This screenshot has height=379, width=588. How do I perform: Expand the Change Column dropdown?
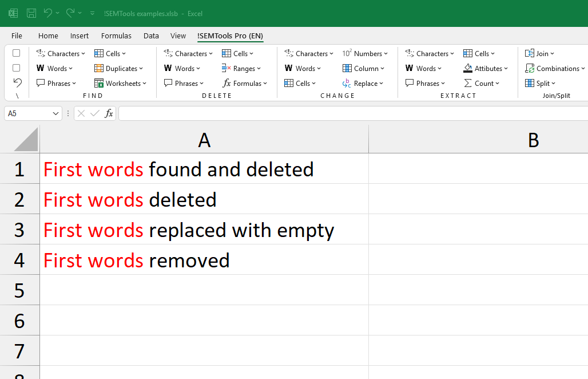(364, 68)
